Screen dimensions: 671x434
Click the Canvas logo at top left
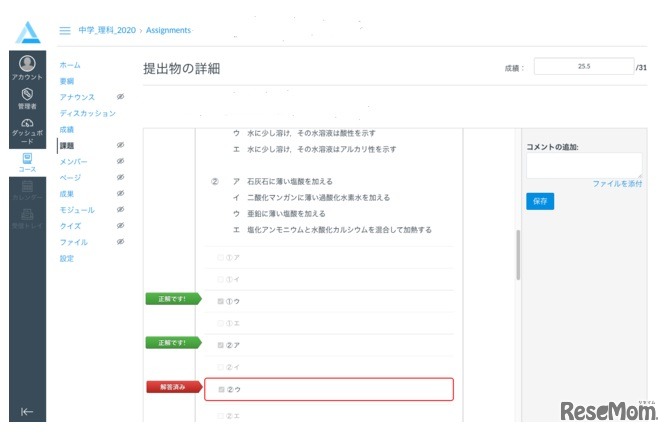click(27, 31)
